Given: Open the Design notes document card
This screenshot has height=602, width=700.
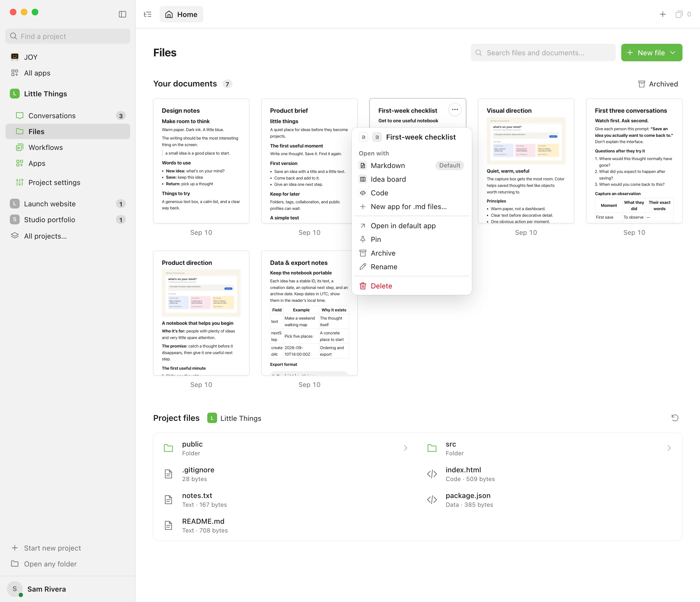Looking at the screenshot, I should click(x=201, y=161).
